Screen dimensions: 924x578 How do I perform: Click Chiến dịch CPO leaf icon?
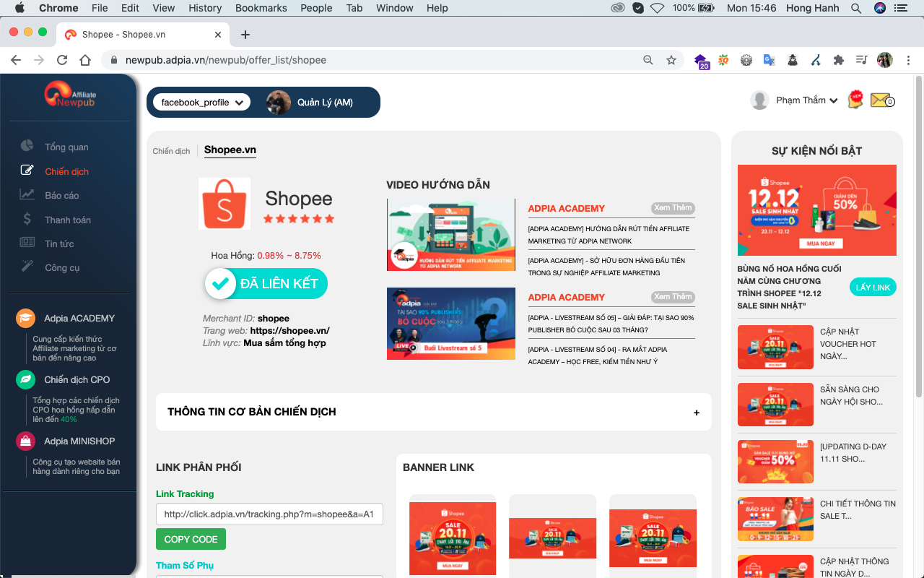pyautogui.click(x=26, y=379)
